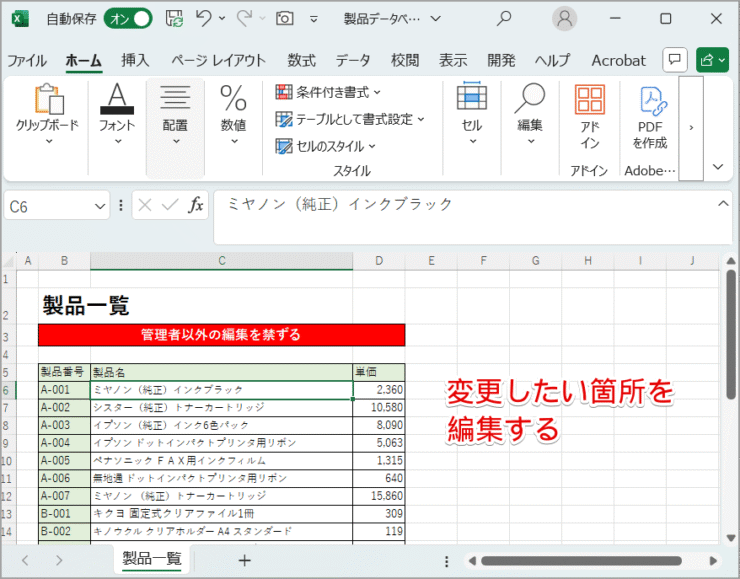Click the Undo arrow icon
The width and height of the screenshot is (740, 579).
tap(204, 18)
